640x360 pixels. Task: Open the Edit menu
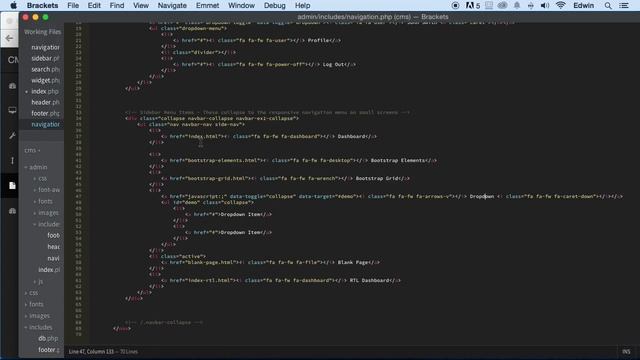coord(94,5)
